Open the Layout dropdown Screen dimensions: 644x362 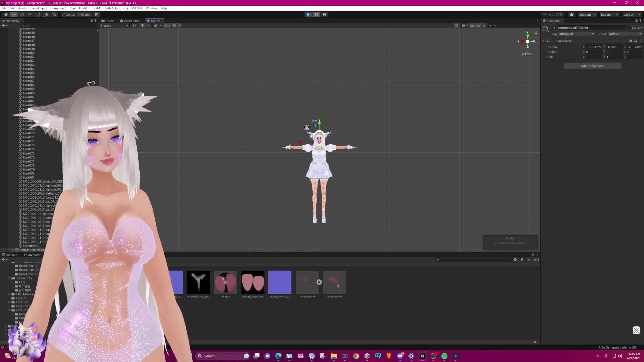631,15
